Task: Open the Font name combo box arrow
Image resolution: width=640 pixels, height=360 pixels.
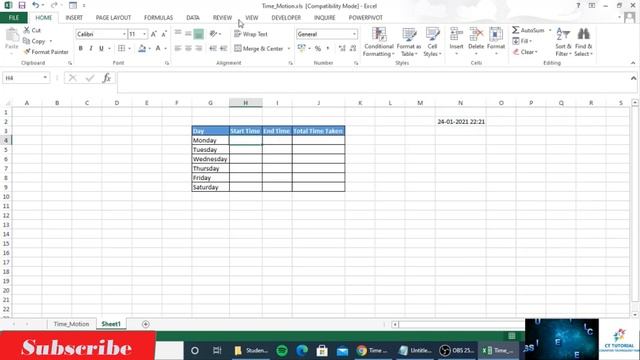Action: [x=124, y=34]
